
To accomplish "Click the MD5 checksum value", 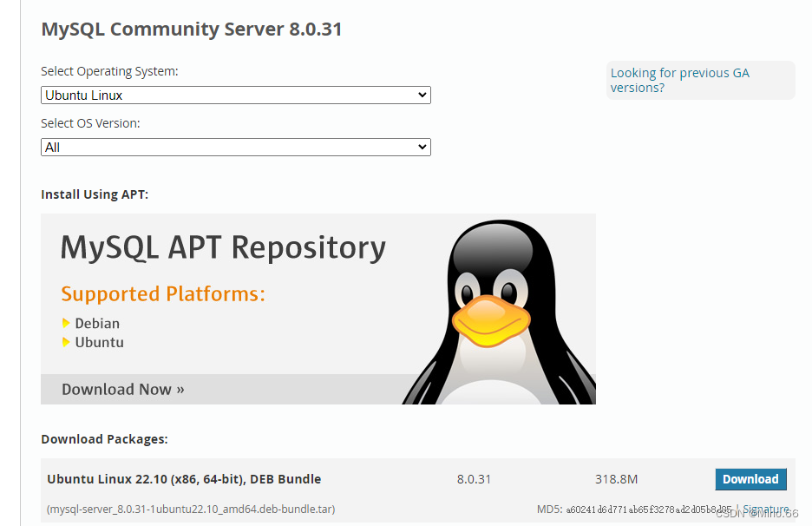I will 649,510.
